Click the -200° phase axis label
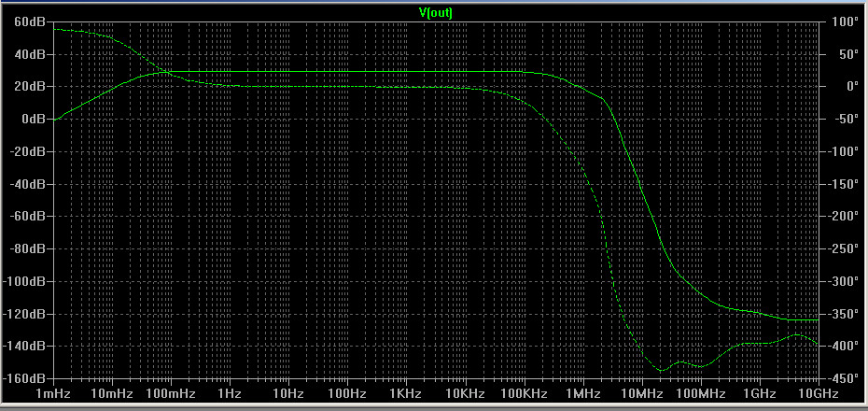Viewport: 868px width, 411px height. tap(842, 216)
